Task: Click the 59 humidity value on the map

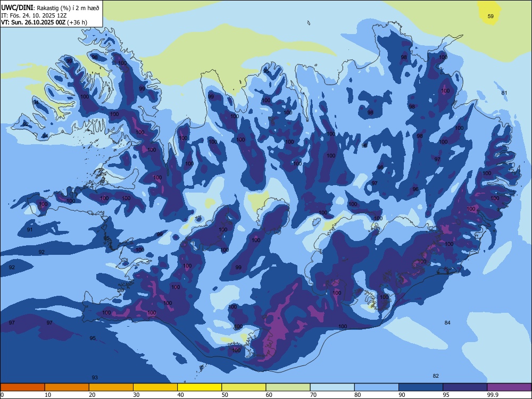Action: [491, 16]
